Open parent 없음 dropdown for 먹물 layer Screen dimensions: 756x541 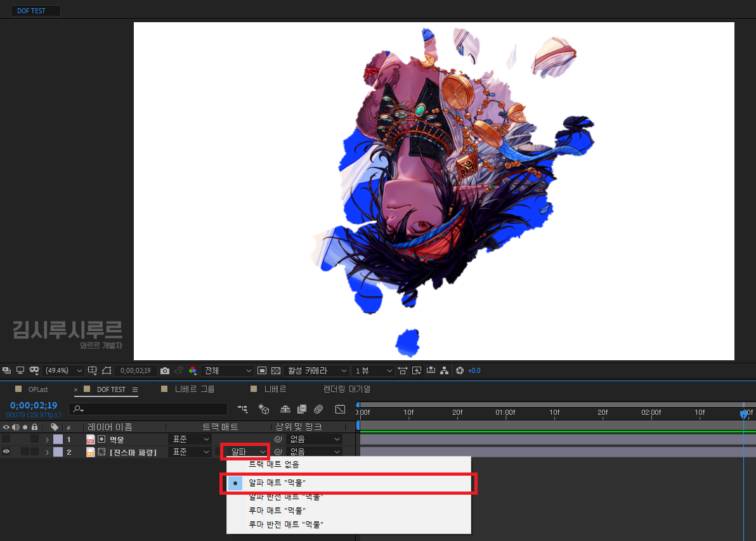point(314,440)
